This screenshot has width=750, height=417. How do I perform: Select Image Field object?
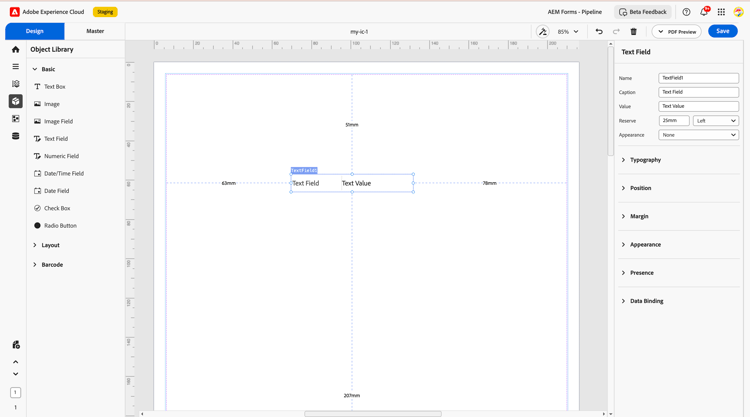click(54, 121)
